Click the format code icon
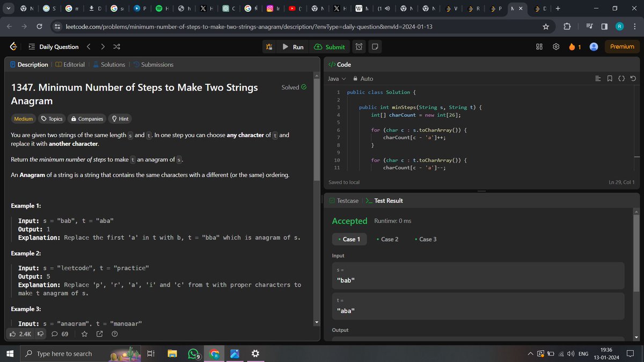644x362 pixels. (598, 78)
